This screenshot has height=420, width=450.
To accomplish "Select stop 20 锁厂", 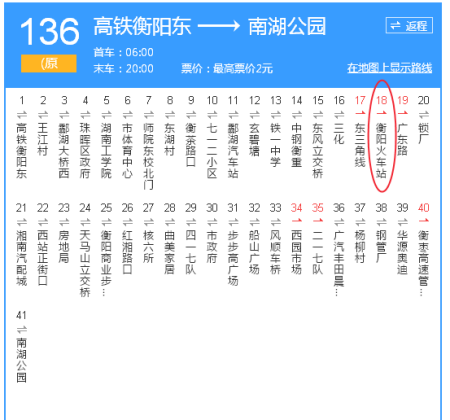I will pos(424,134).
